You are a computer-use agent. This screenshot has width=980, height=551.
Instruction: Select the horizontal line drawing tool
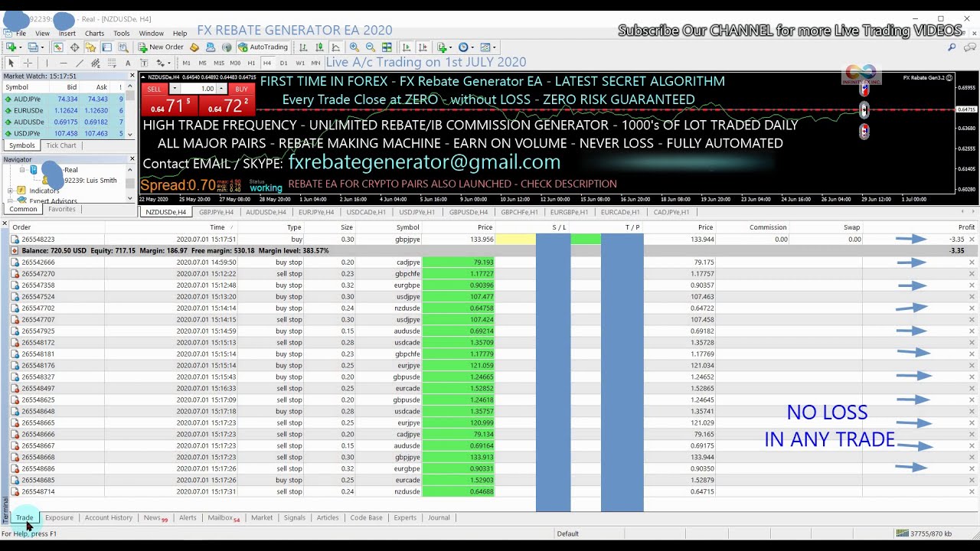(63, 63)
